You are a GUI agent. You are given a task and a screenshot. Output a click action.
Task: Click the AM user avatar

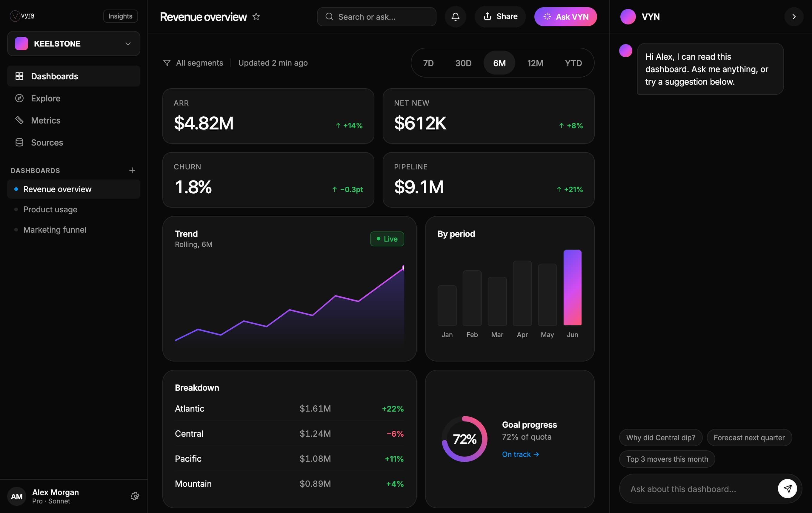tap(16, 496)
